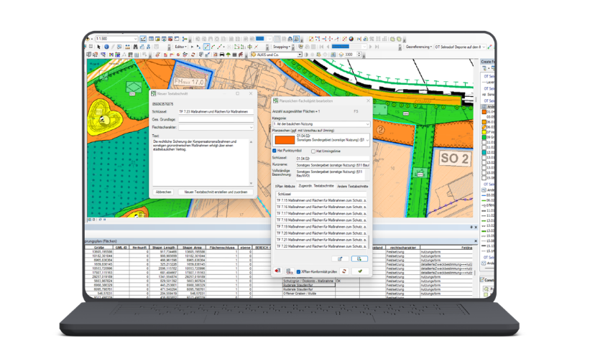
Task: Select the highlighted straight segment sketch tool
Action: [206, 47]
